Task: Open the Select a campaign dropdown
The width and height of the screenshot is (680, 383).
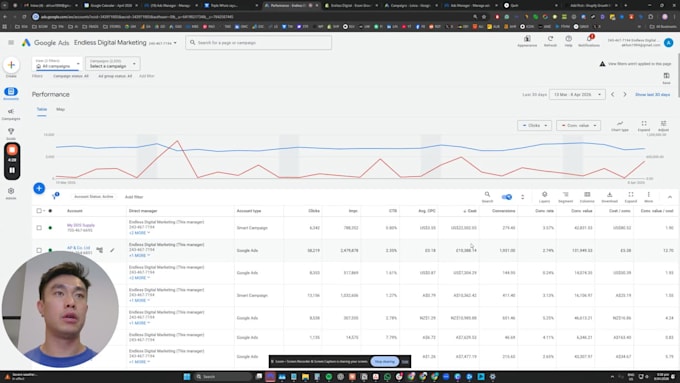Action: point(112,64)
